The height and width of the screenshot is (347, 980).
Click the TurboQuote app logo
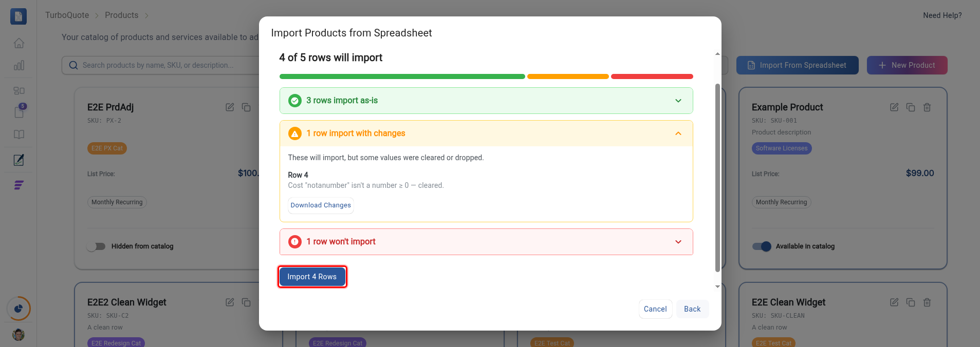pos(19,16)
